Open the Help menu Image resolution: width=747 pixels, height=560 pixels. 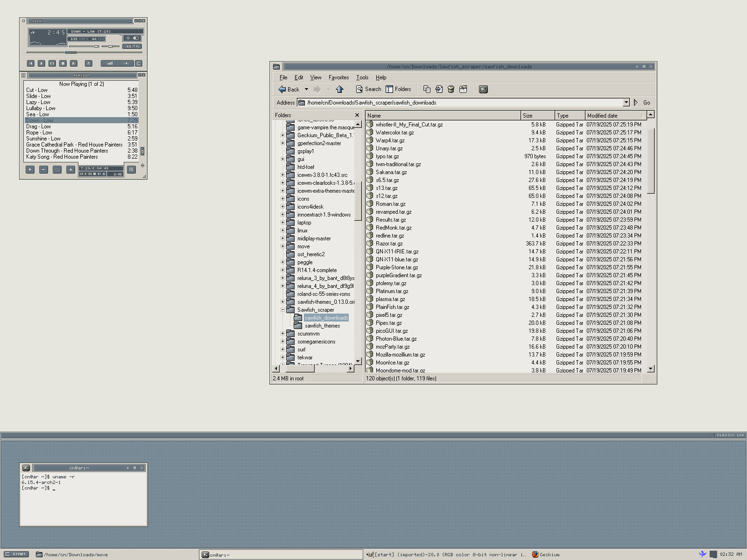click(381, 77)
